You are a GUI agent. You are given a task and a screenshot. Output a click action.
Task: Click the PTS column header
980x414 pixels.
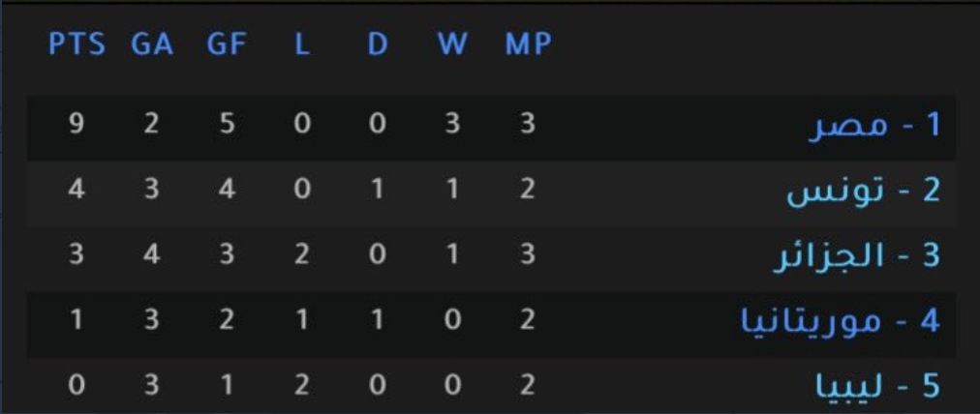77,45
